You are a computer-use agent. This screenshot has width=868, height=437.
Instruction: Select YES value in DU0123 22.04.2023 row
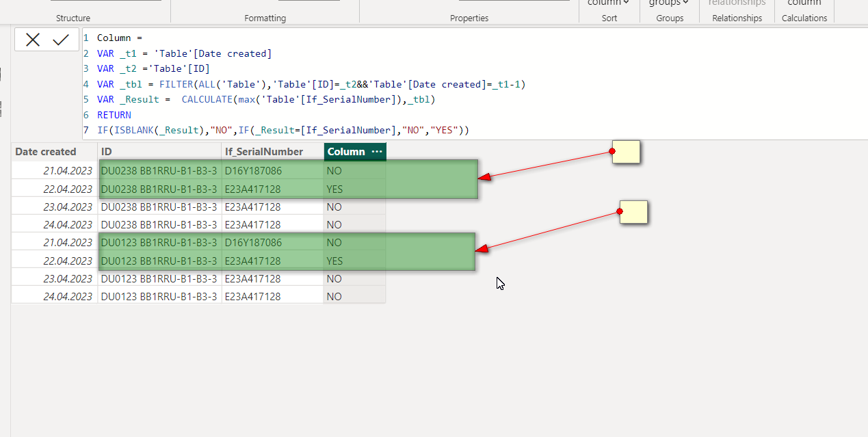(354, 261)
